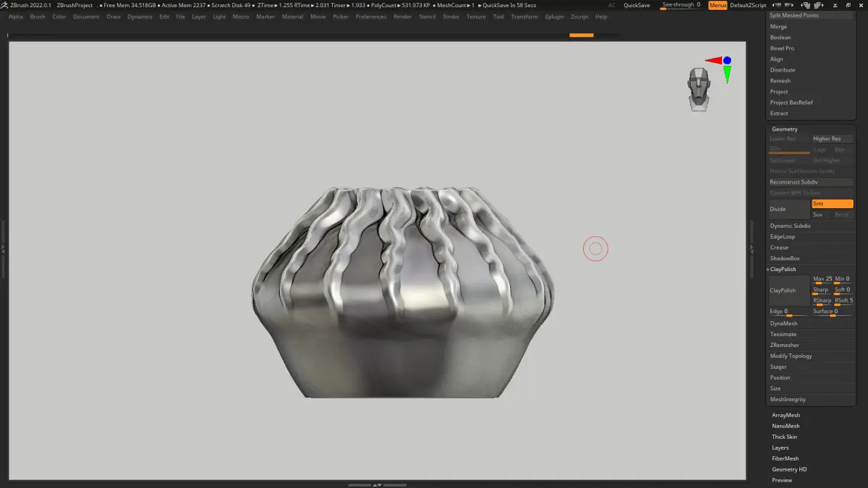Click the left tray divider handle
The height and width of the screenshot is (488, 868).
(x=3, y=248)
